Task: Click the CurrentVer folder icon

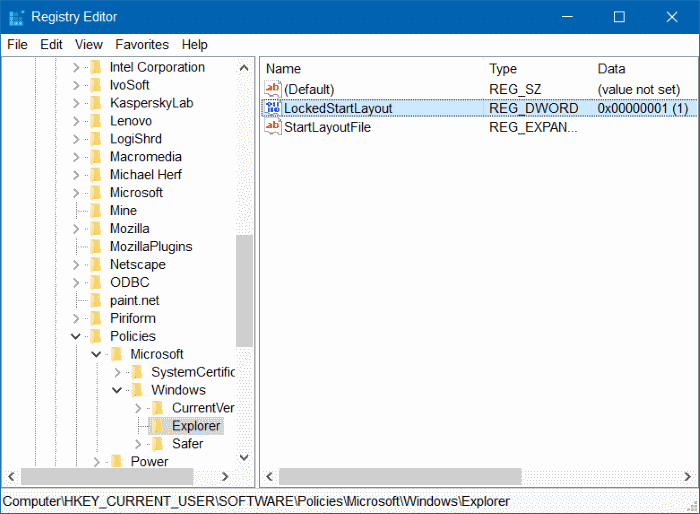Action: click(x=158, y=408)
